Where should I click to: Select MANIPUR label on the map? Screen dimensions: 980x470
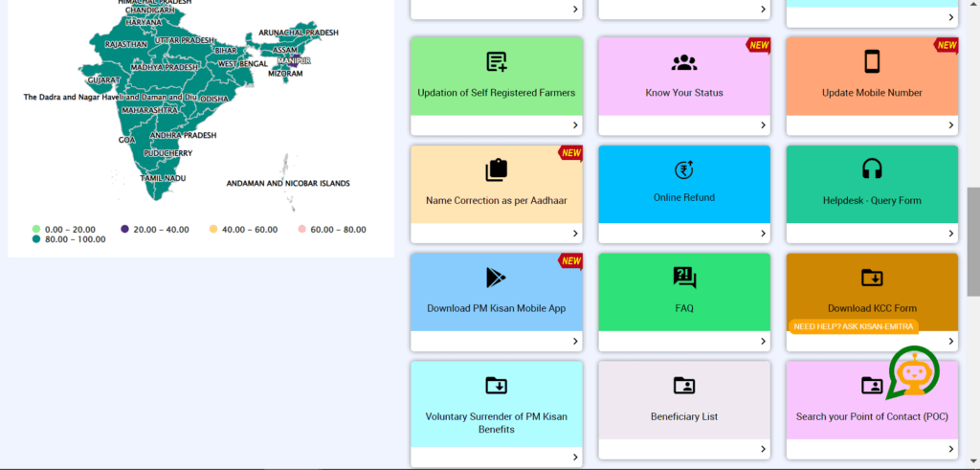click(294, 60)
